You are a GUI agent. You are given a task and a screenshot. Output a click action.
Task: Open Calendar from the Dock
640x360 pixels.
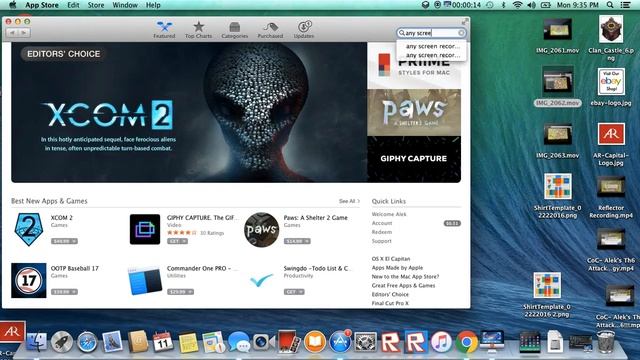pos(163,342)
